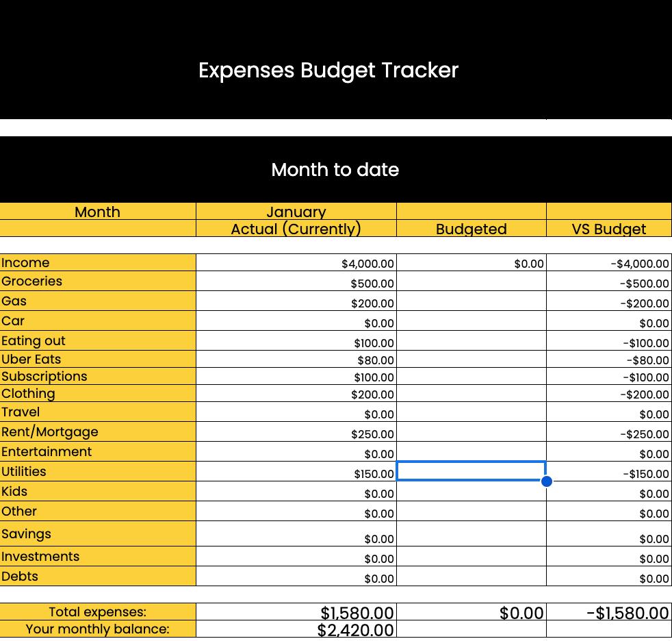Select the Your monthly balance label
Viewport: 672px width, 641px height.
98,629
